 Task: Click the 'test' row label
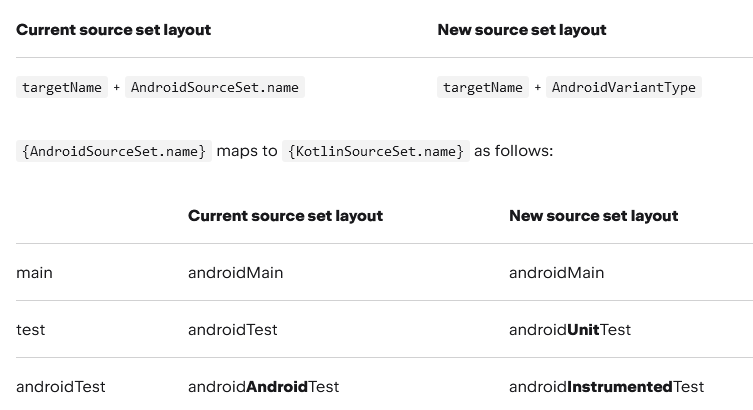point(31,330)
